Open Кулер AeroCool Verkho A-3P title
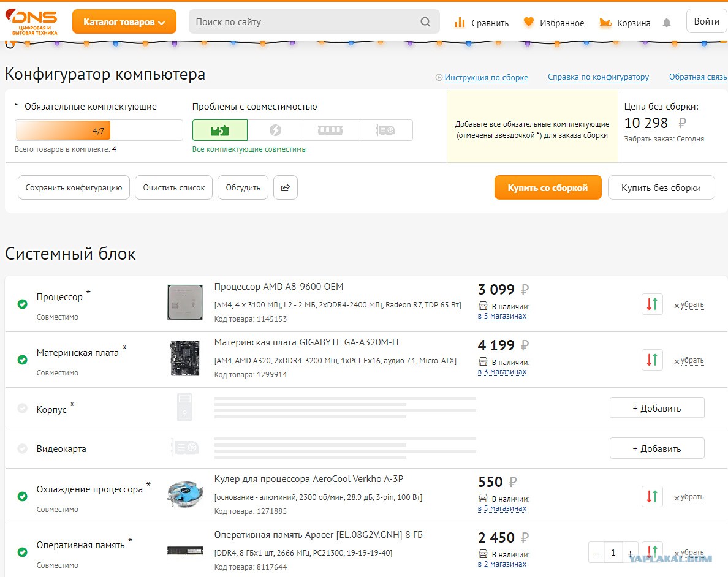Image resolution: width=728 pixels, height=577 pixels. 309,478
